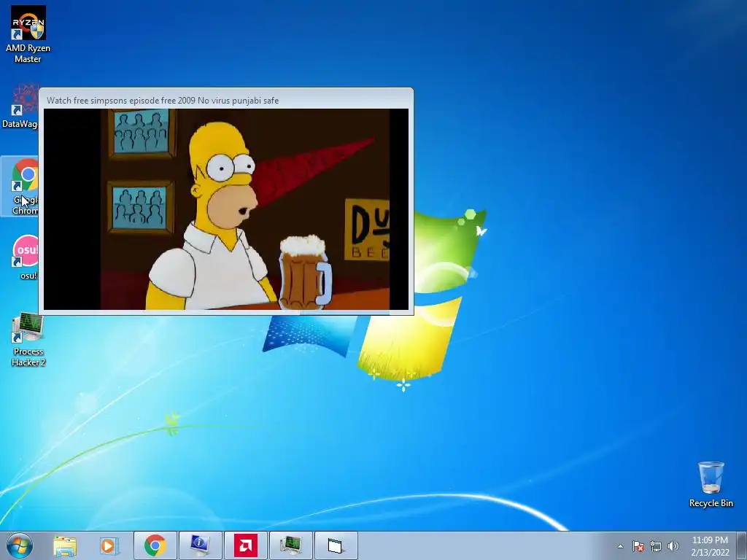Click the Watch free simpsons episode title bar
This screenshot has width=747, height=560.
click(x=226, y=99)
